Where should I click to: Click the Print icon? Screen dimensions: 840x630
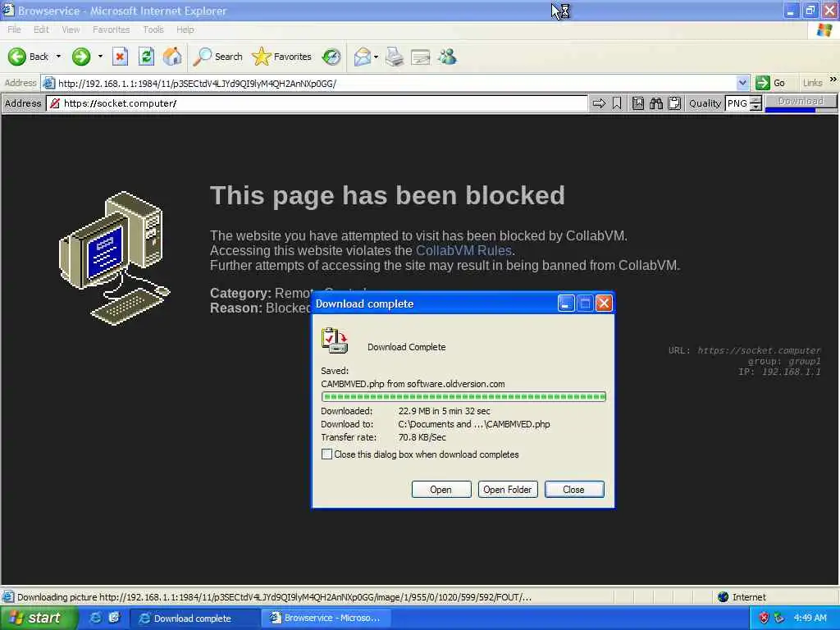coord(395,57)
